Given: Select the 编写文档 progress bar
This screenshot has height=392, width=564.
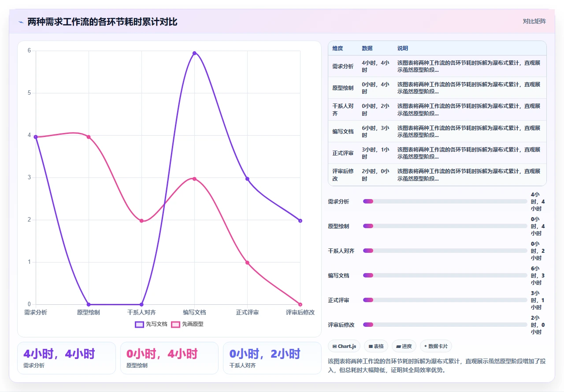Looking at the screenshot, I should [x=445, y=275].
